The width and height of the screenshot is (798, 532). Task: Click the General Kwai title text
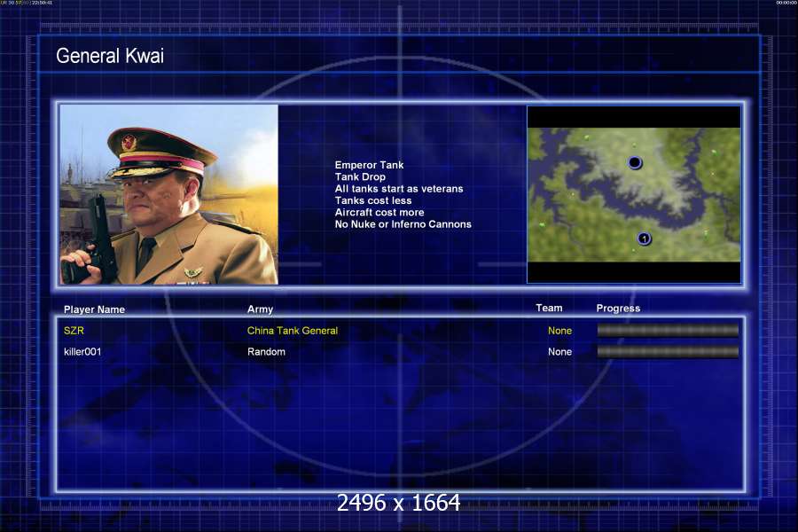pyautogui.click(x=110, y=56)
